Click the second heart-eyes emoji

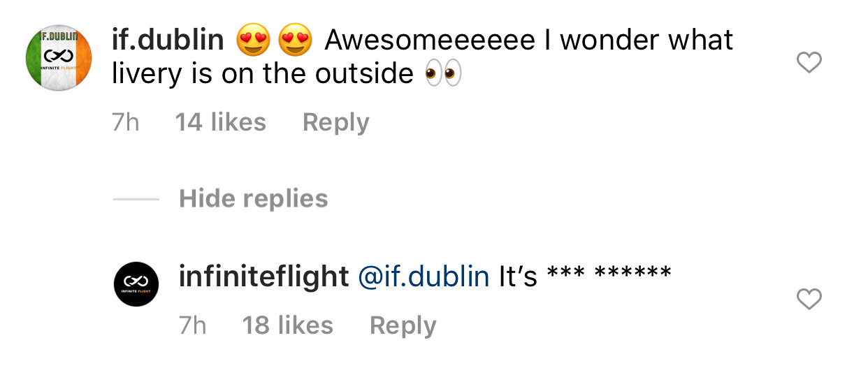click(294, 41)
